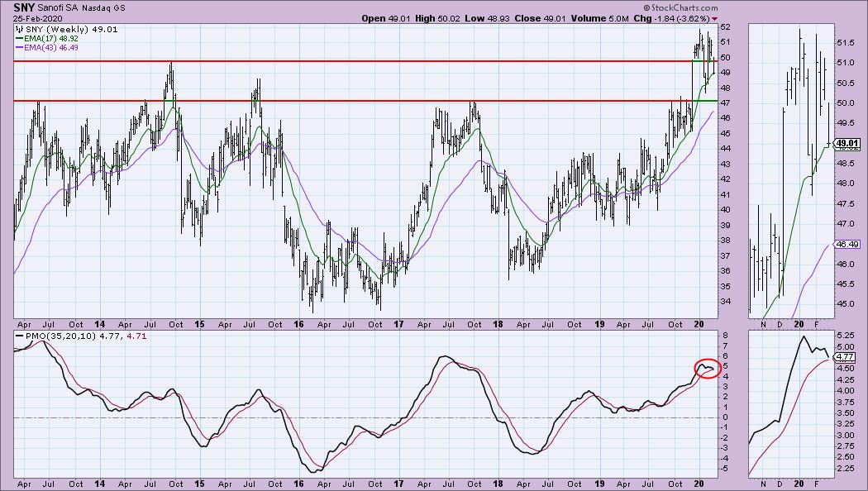Click 45.0 on the zoom panel price axis
Viewport: 868px width, 491px height.
point(847,304)
